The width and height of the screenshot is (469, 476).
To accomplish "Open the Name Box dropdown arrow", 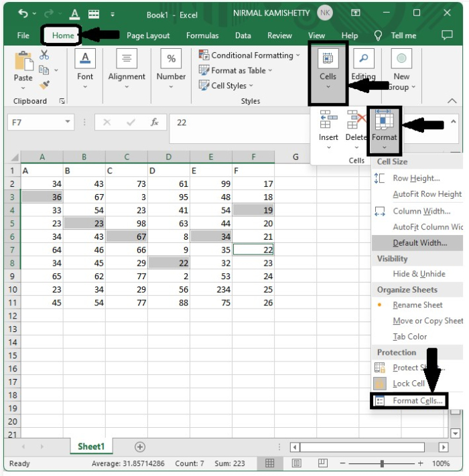I will (x=68, y=123).
